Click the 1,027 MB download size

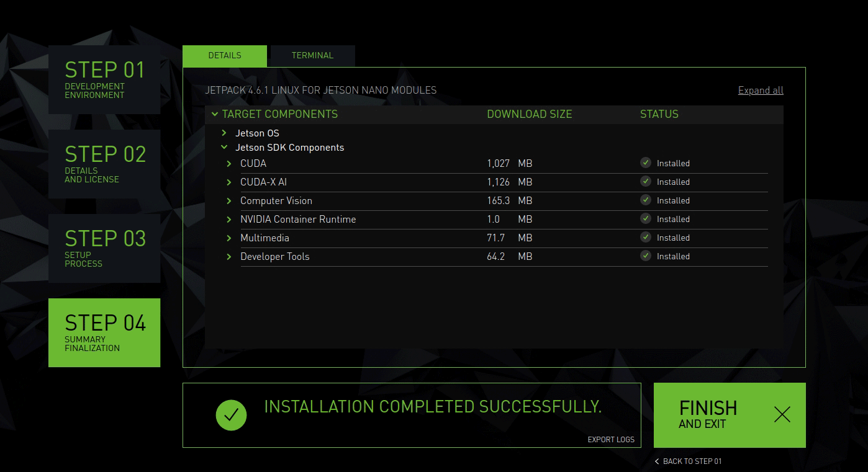pos(509,164)
